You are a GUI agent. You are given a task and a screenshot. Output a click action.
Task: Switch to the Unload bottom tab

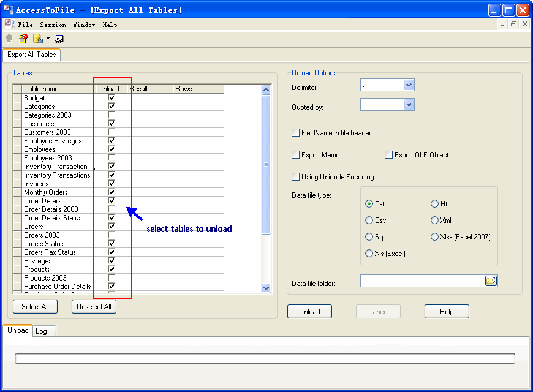[18, 330]
